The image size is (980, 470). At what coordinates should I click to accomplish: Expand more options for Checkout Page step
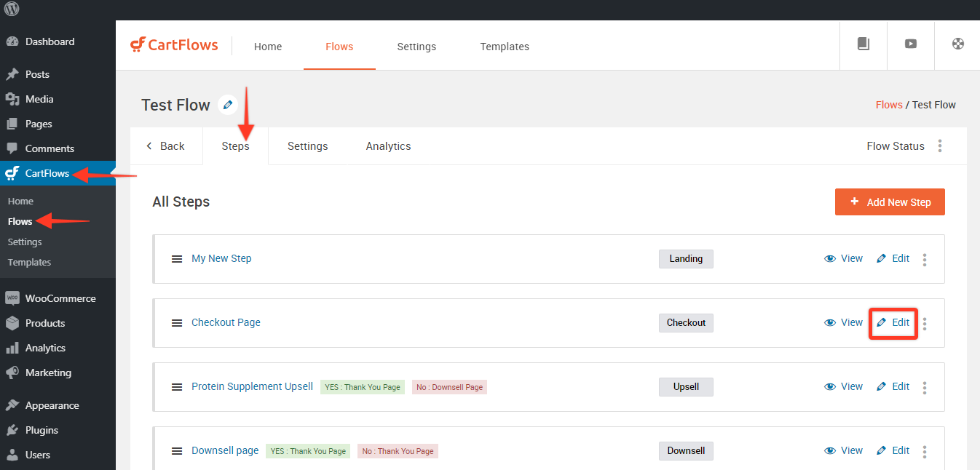925,323
